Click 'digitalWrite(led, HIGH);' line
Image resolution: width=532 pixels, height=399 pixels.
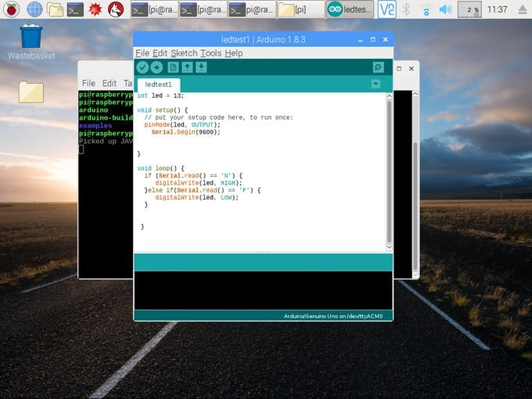coord(199,183)
